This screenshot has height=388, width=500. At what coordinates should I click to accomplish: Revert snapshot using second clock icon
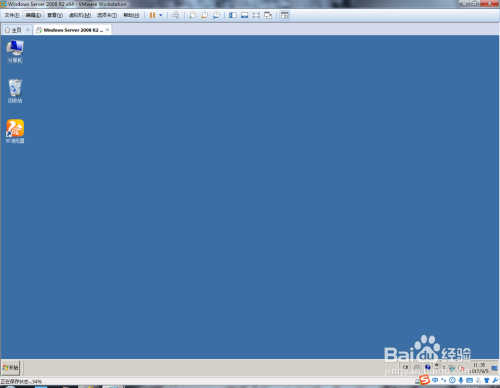click(x=204, y=15)
